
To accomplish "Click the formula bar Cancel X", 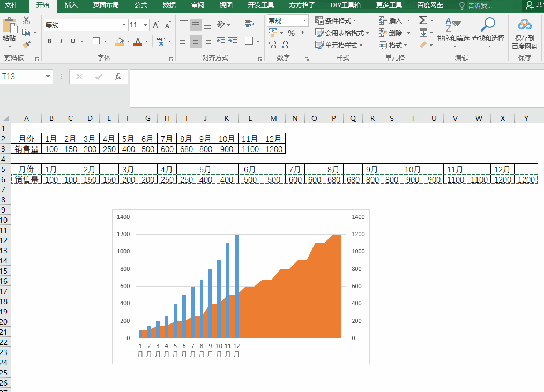I will click(x=79, y=77).
